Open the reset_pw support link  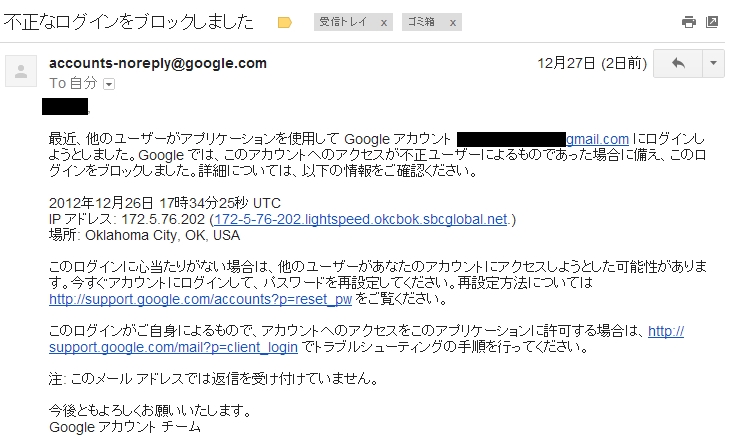click(x=200, y=299)
